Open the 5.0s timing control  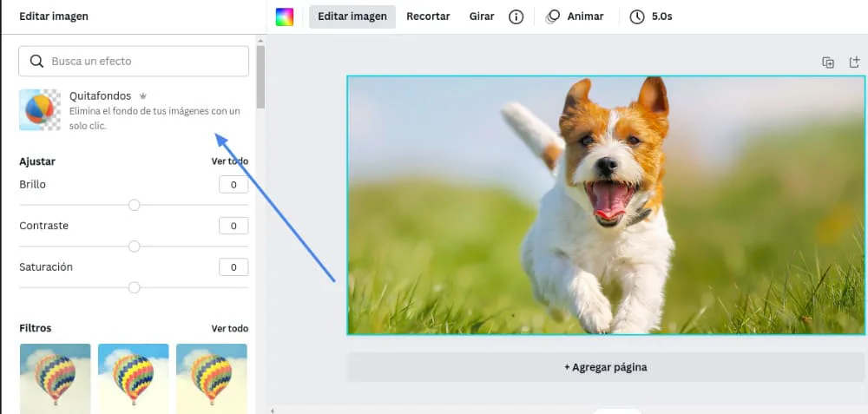651,16
